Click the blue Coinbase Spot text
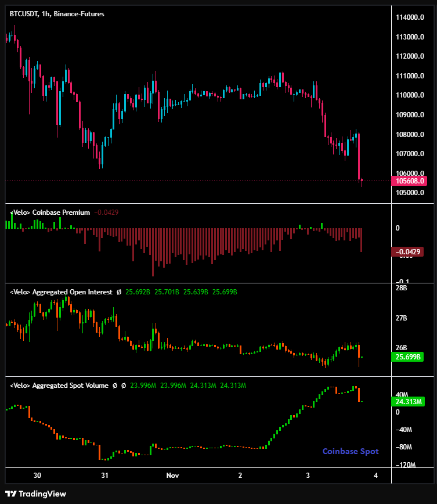The height and width of the screenshot is (504, 437). pyautogui.click(x=351, y=451)
